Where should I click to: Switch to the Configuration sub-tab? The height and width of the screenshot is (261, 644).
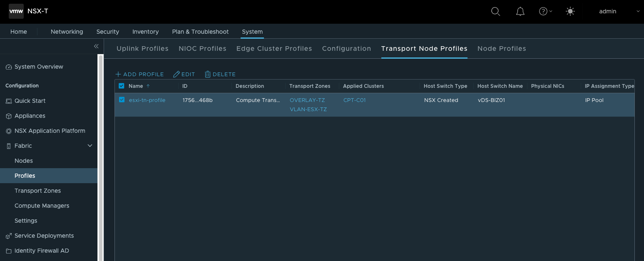[x=347, y=49]
